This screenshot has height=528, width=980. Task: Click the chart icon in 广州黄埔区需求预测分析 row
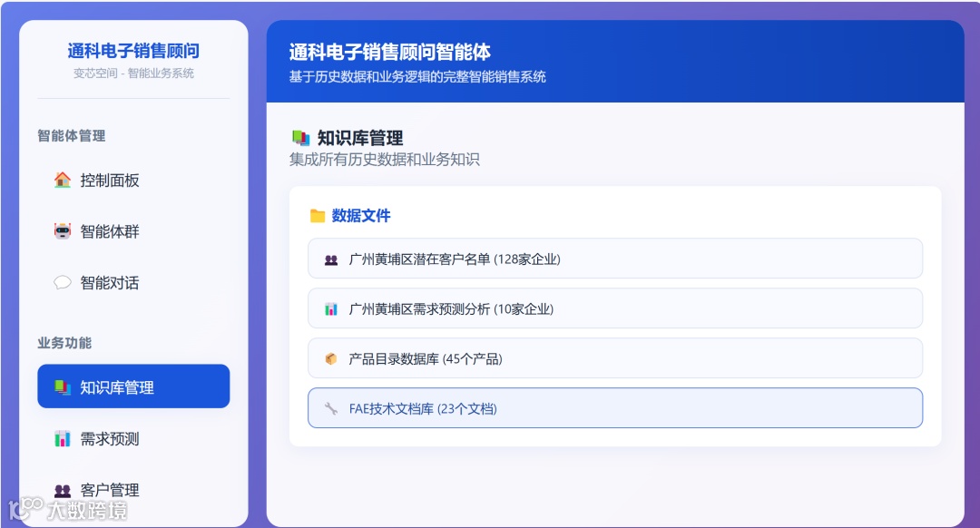click(x=331, y=309)
